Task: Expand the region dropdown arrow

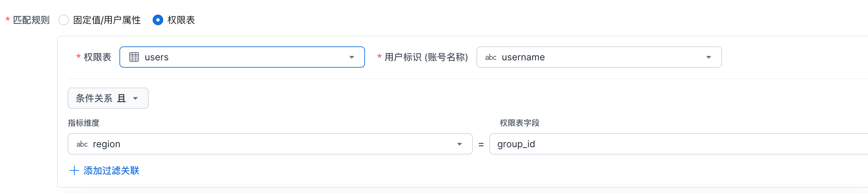Action: point(459,144)
